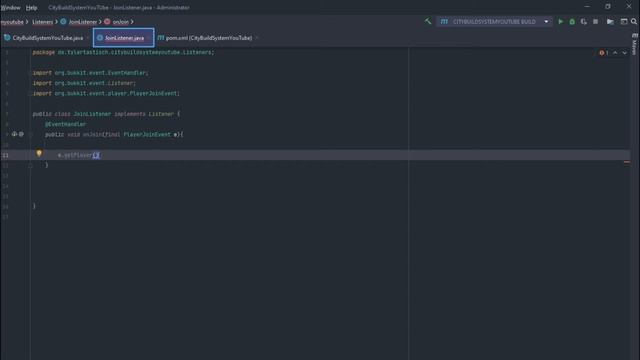Close the CityBuildSystemYouTube.java tab

click(88, 38)
